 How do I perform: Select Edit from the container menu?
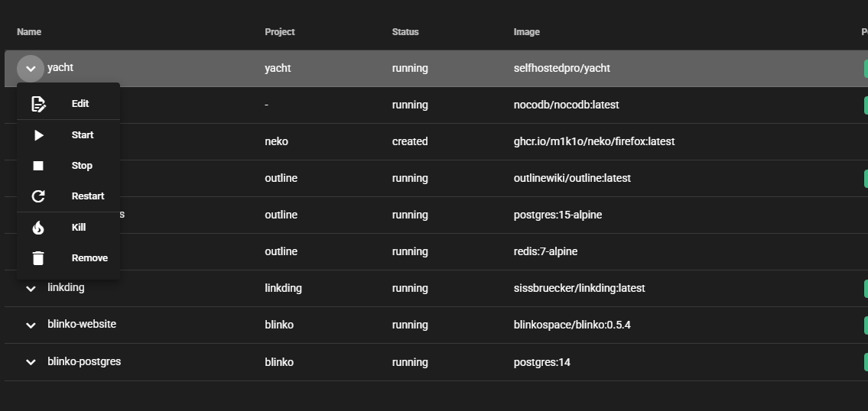click(69, 104)
